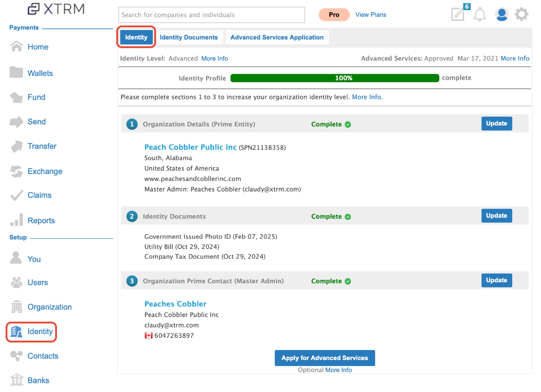Click the Exchange arrows icon
This screenshot has width=541, height=392.
click(x=16, y=171)
